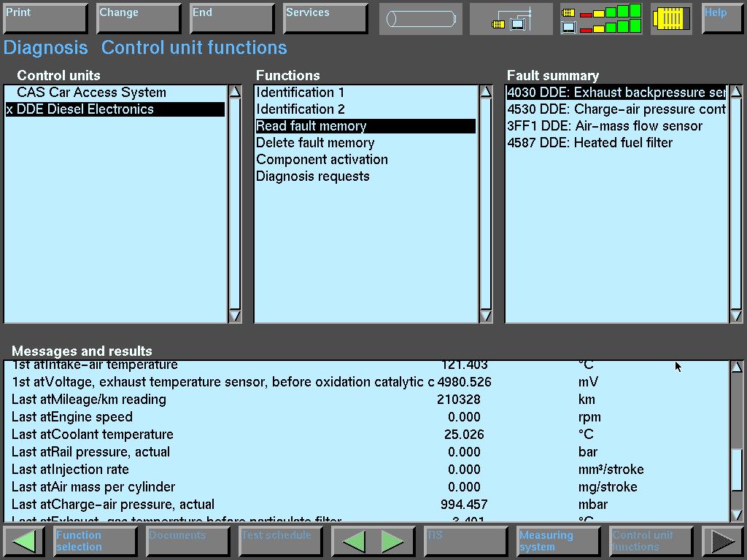Click the Function selection button
The width and height of the screenshot is (747, 560).
coord(95,541)
